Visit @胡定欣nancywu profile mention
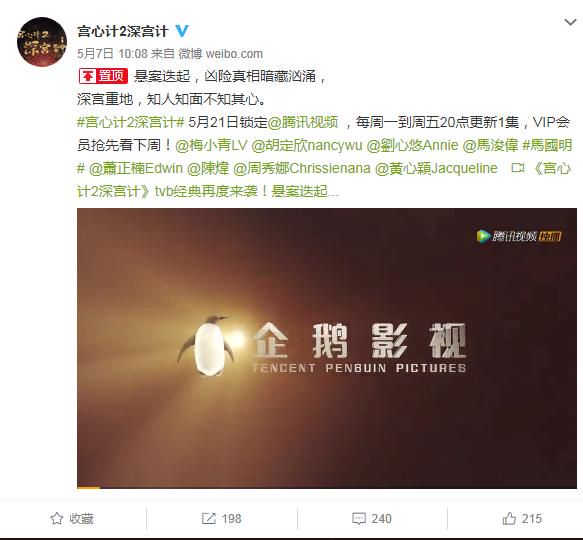 click(x=307, y=145)
